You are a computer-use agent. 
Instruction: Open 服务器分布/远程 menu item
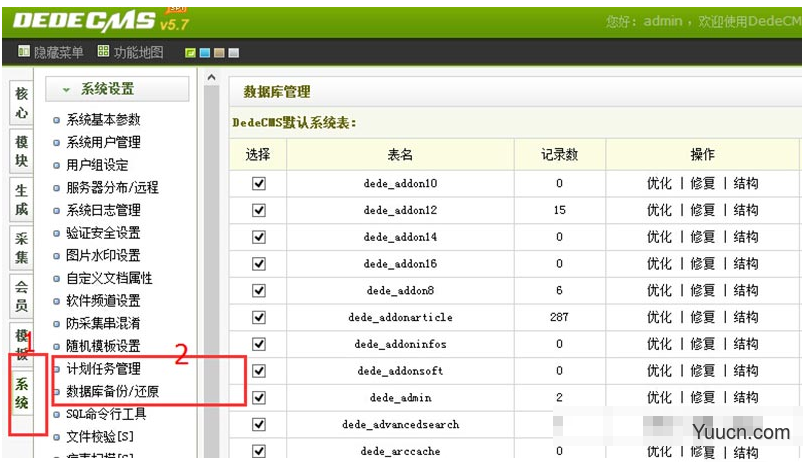click(113, 187)
